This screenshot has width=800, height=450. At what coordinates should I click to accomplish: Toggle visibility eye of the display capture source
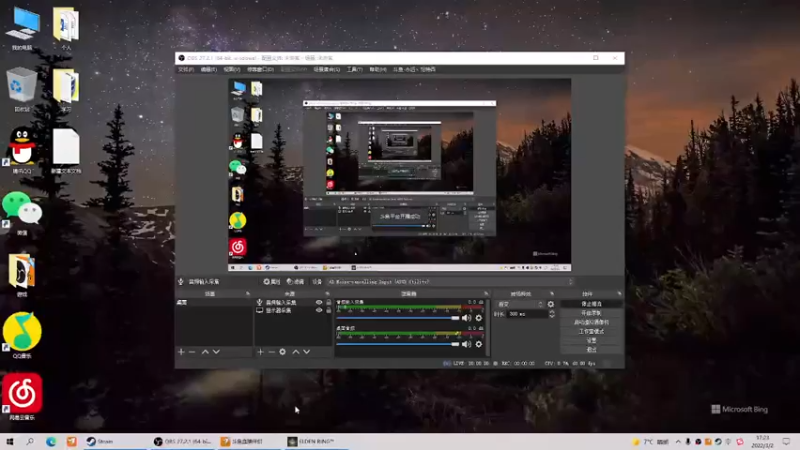[x=319, y=310]
